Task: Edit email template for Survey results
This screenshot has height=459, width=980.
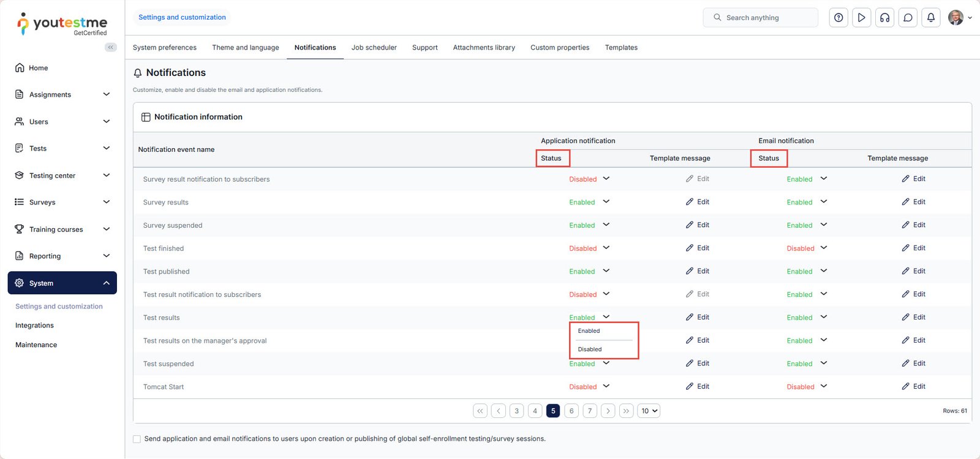Action: click(x=913, y=202)
